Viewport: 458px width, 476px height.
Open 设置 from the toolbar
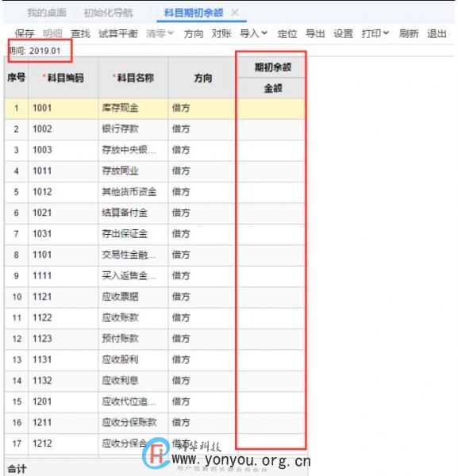point(343,33)
